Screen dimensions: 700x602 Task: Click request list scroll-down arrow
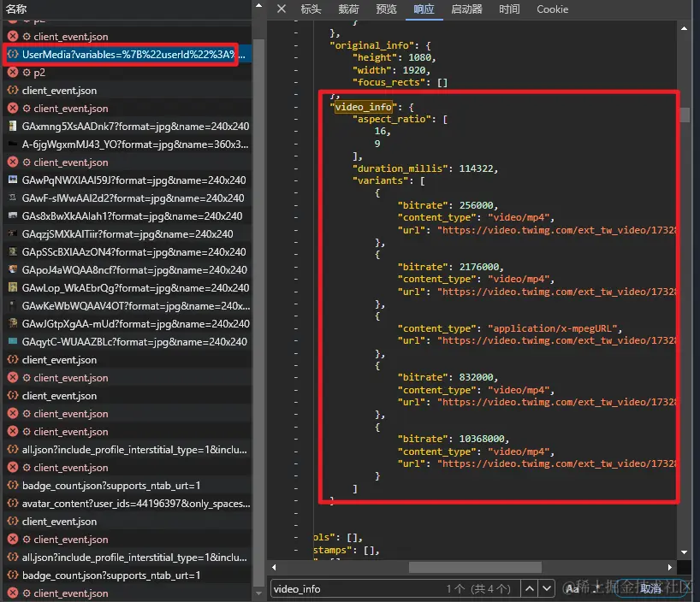point(259,593)
